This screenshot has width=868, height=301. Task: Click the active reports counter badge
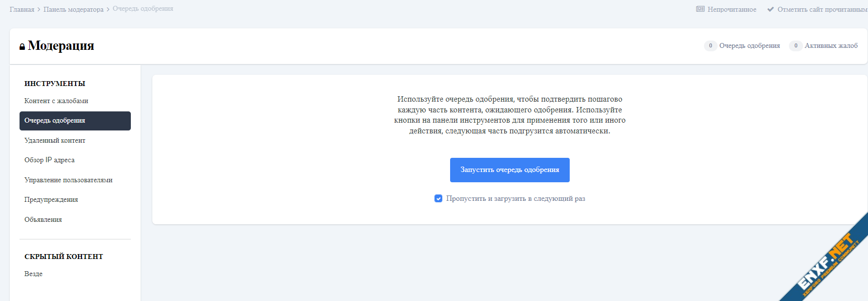[x=796, y=46]
